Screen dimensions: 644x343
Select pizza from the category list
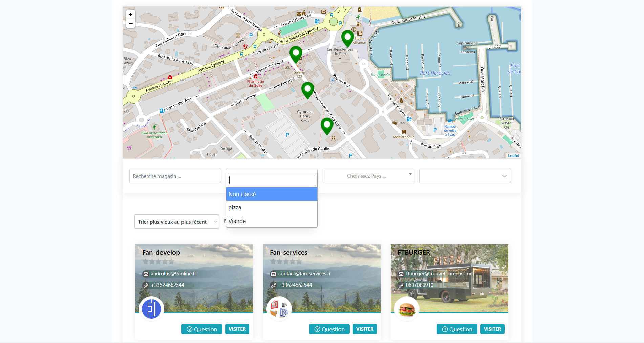(235, 207)
